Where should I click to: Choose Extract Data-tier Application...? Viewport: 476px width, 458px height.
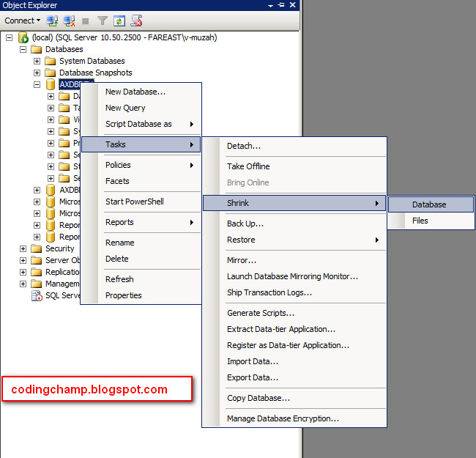coord(294,329)
